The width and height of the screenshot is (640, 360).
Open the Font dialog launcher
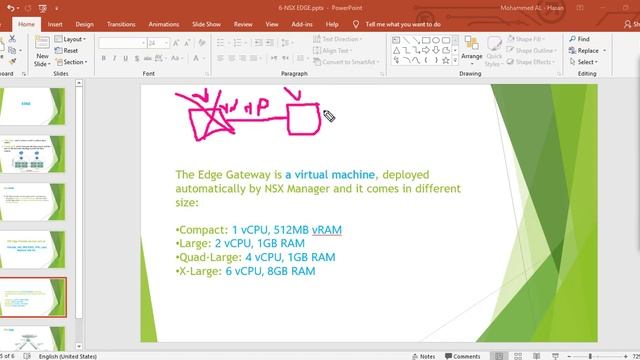(x=207, y=74)
